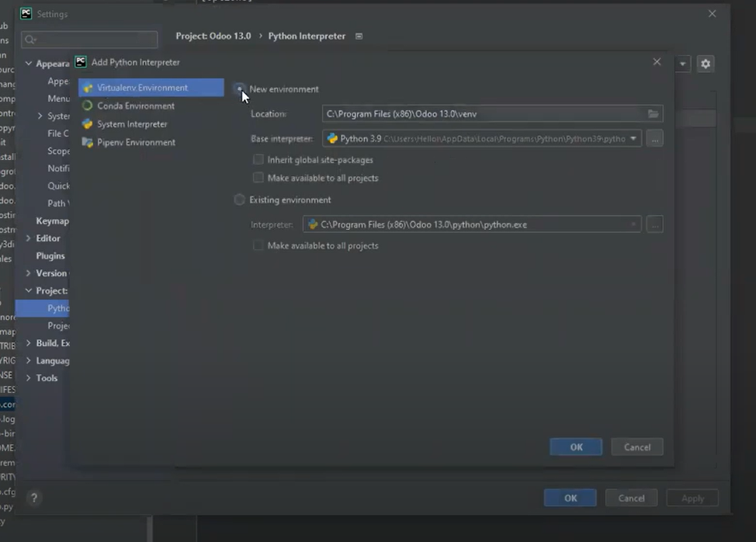This screenshot has height=542, width=756.
Task: Expand the Build, Execution settings node
Action: click(29, 343)
